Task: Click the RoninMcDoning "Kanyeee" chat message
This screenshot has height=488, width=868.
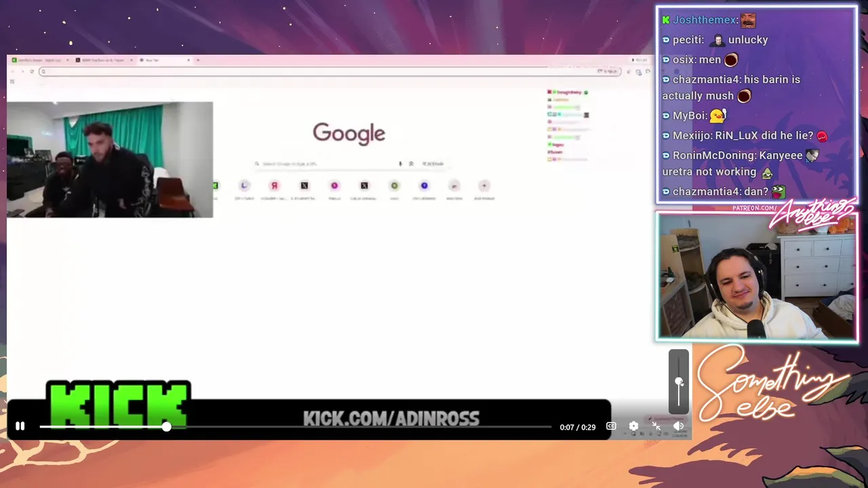Action: [741, 163]
